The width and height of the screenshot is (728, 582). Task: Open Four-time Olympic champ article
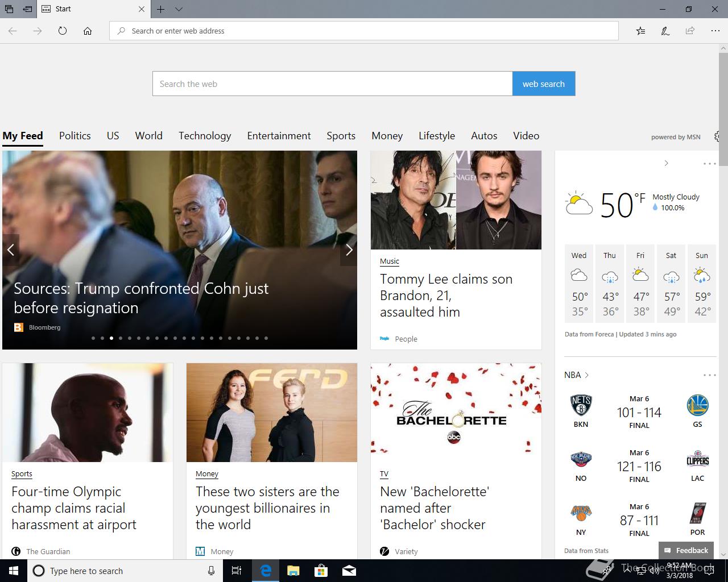tap(74, 508)
